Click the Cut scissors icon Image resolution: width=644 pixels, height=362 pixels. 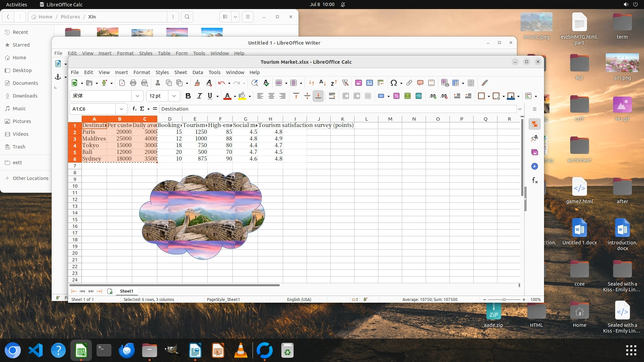158,83
